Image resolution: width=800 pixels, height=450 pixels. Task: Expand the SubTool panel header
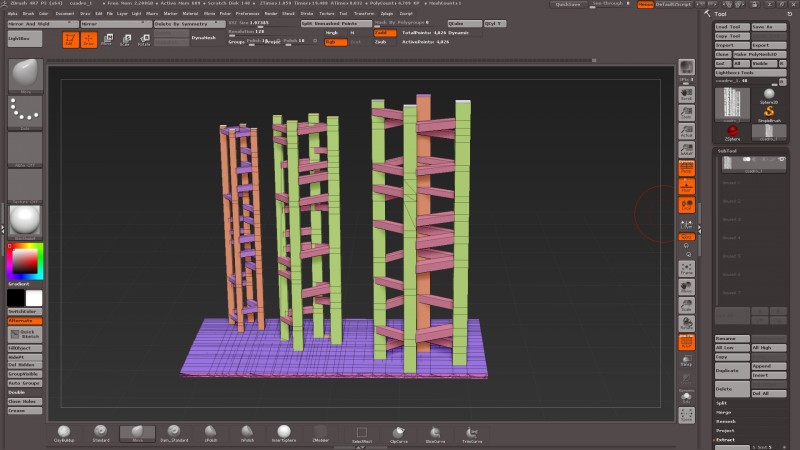click(728, 151)
